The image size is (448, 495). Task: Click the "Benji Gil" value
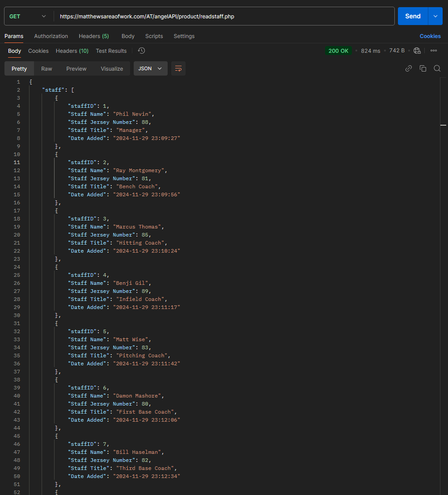(x=131, y=283)
